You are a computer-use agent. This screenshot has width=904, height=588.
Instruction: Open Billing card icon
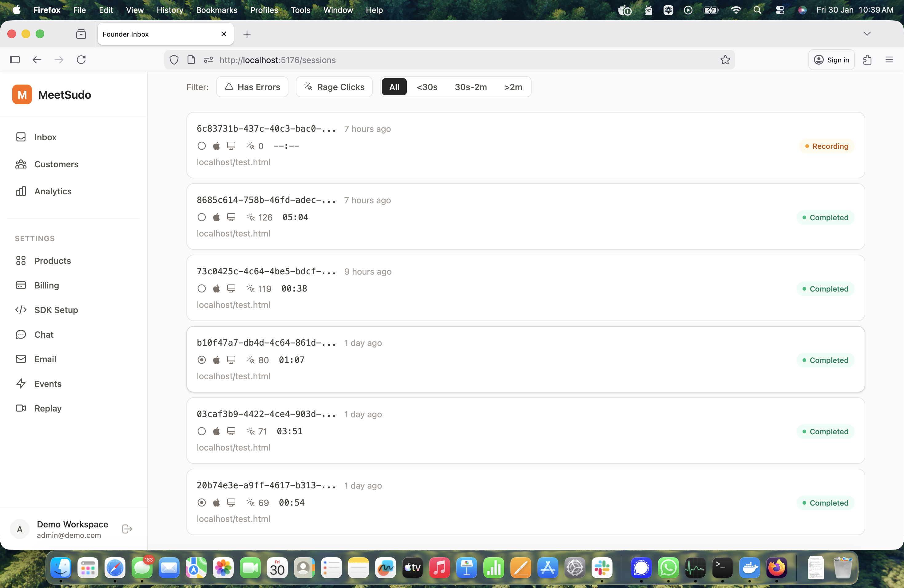coord(21,285)
